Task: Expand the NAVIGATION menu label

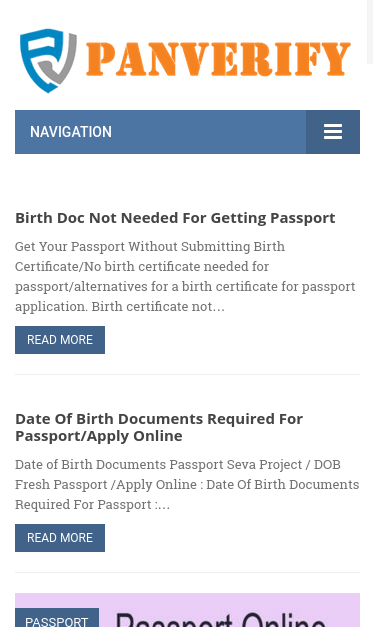Action: [x=71, y=132]
